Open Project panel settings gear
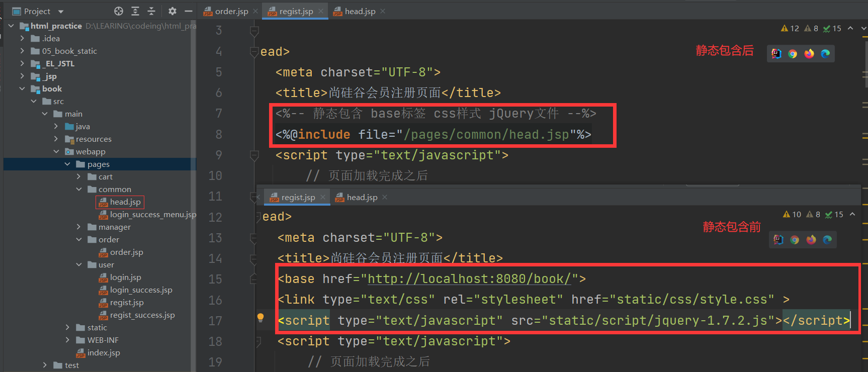The width and height of the screenshot is (868, 372). [172, 11]
